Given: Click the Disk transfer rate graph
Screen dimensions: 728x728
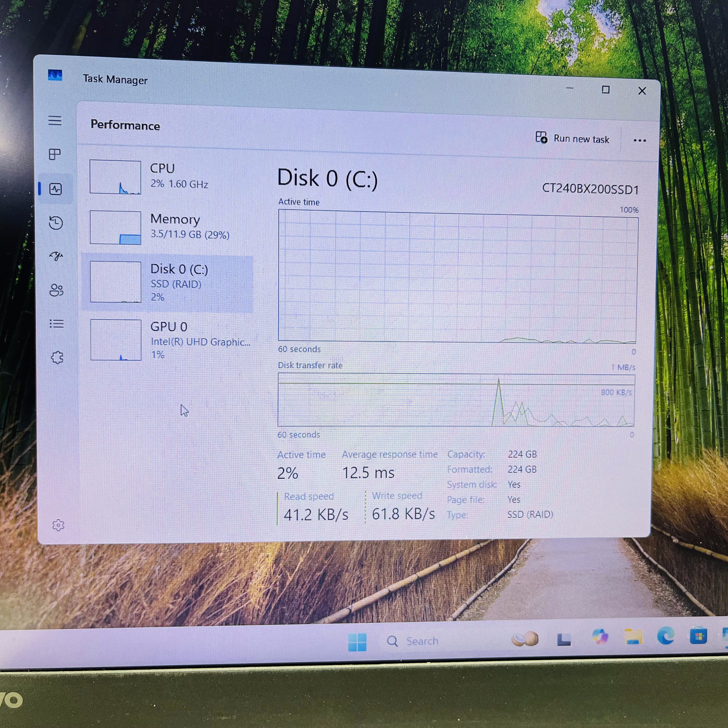Looking at the screenshot, I should pos(456,400).
